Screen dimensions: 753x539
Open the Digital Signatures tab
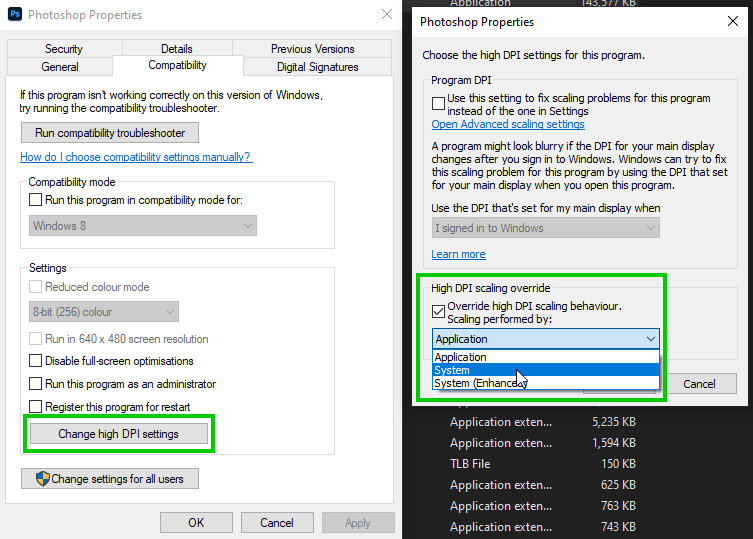pos(317,67)
